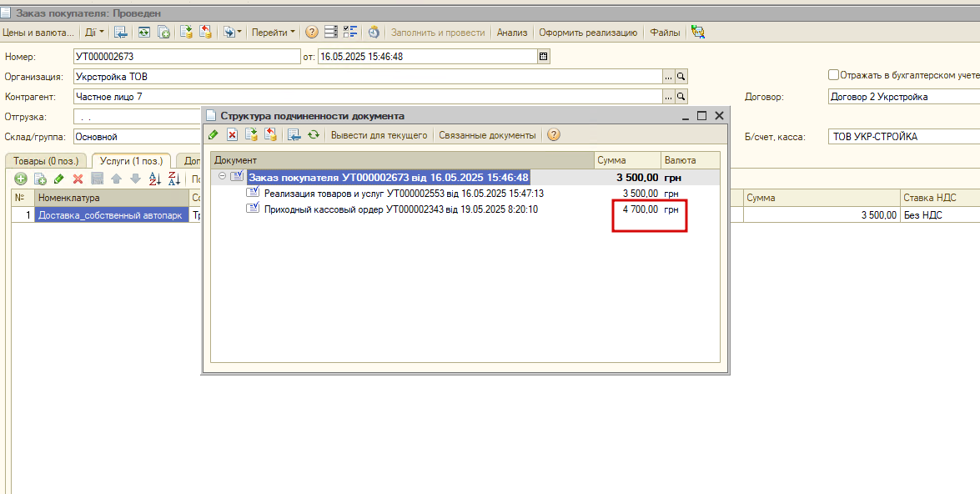980x494 pixels.
Task: Select Заказ покупателя УТ000002673 row
Action: pyautogui.click(x=465, y=177)
